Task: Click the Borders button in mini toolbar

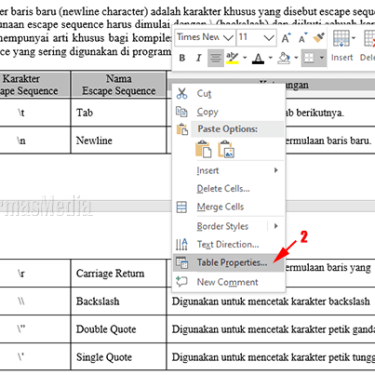Action: coord(309,58)
